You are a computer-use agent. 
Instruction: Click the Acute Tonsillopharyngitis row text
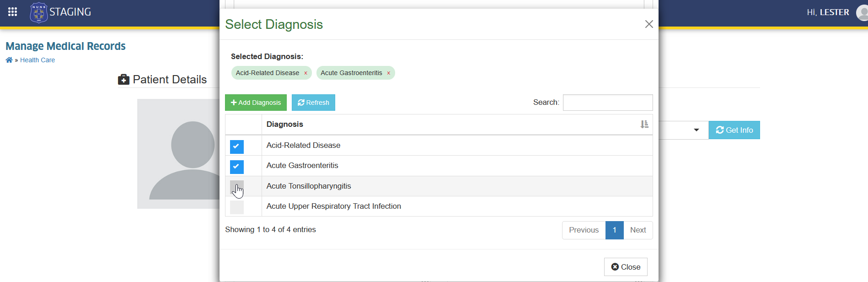coord(309,186)
